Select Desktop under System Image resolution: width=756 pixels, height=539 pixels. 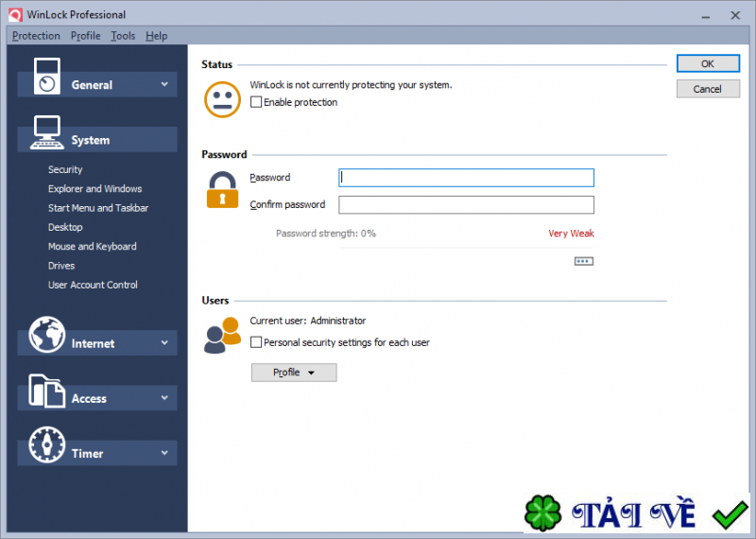tap(65, 227)
